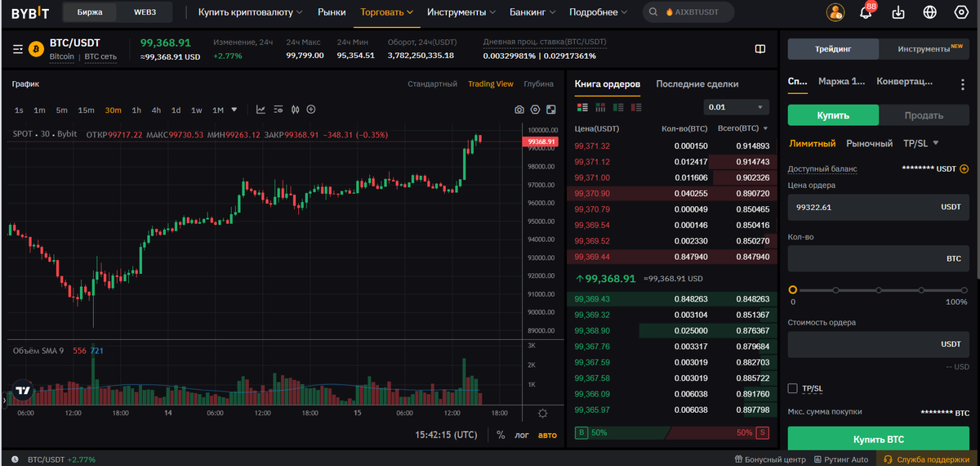Click the order amount slider start handle
The height and width of the screenshot is (466, 980).
pyautogui.click(x=792, y=289)
